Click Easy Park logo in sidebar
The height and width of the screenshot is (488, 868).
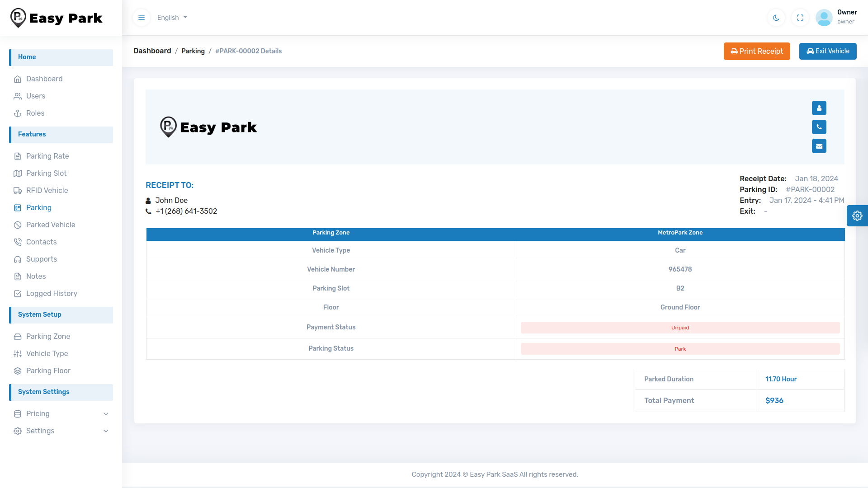57,18
